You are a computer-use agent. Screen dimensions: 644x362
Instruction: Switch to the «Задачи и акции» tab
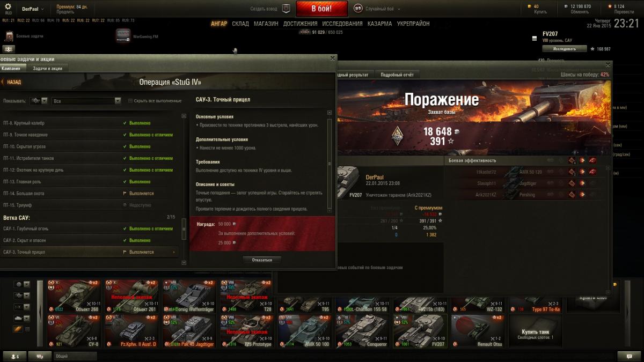tap(47, 68)
